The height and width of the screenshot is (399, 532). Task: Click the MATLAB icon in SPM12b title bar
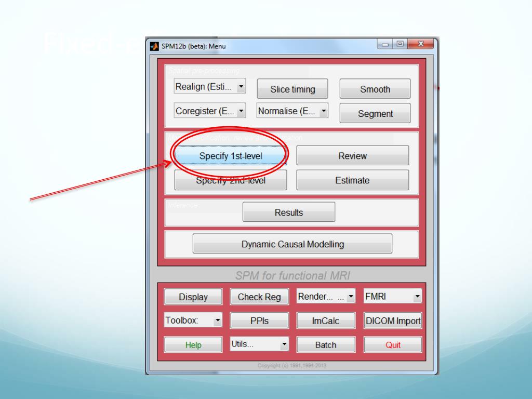[154, 46]
